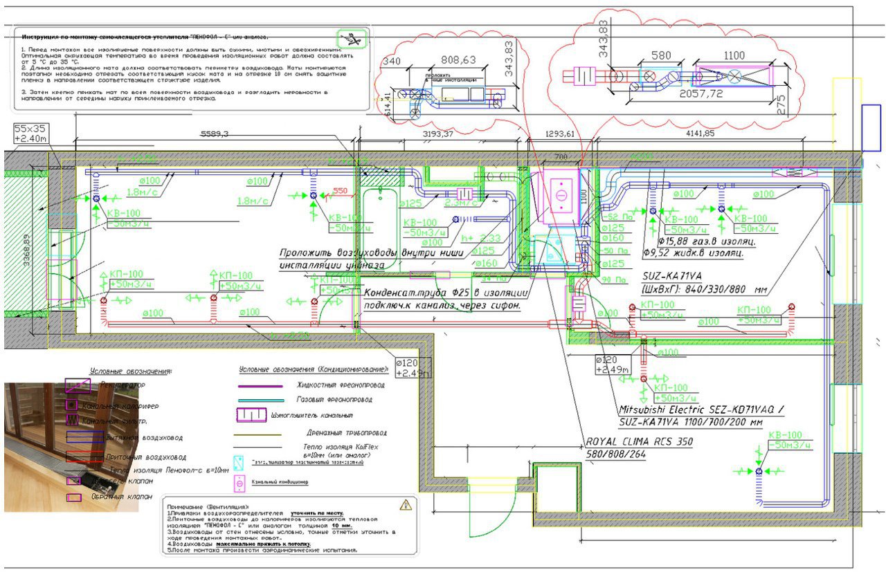
Task: Click the red 550 dimension value
Action: pyautogui.click(x=339, y=190)
